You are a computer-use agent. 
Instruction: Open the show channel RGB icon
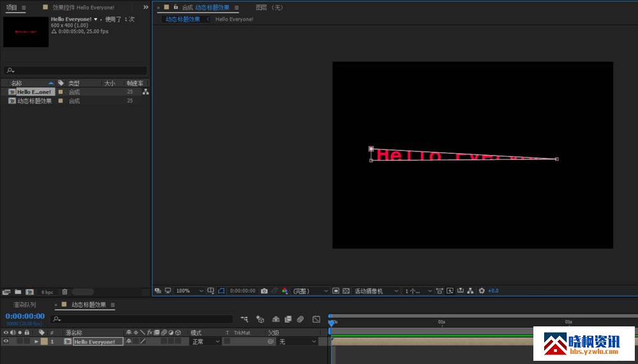point(285,291)
